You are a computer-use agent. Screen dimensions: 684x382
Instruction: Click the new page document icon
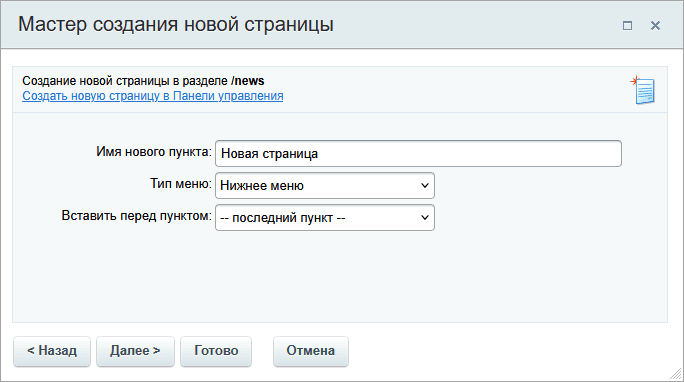643,90
